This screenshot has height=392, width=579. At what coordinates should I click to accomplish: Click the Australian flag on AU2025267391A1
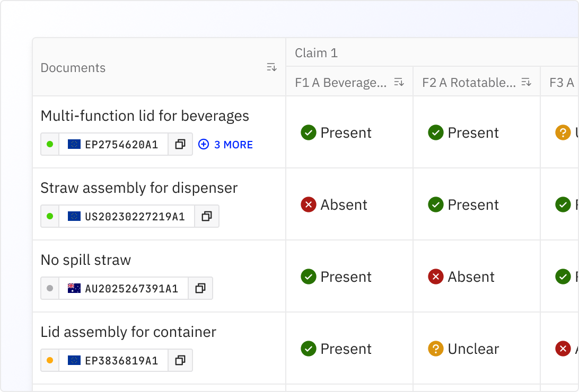(74, 288)
